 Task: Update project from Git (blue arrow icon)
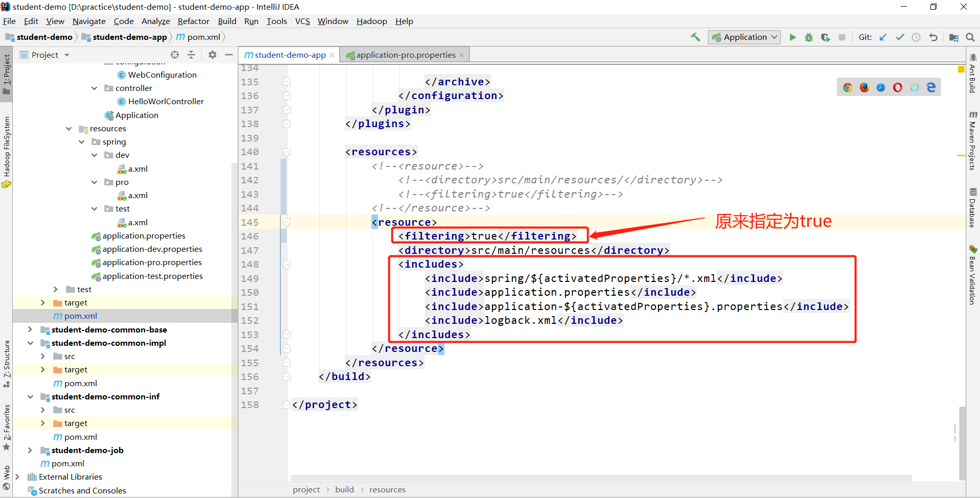point(883,37)
